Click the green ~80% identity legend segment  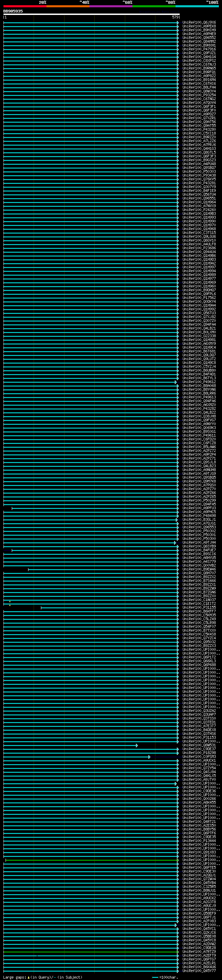tap(154, 6)
